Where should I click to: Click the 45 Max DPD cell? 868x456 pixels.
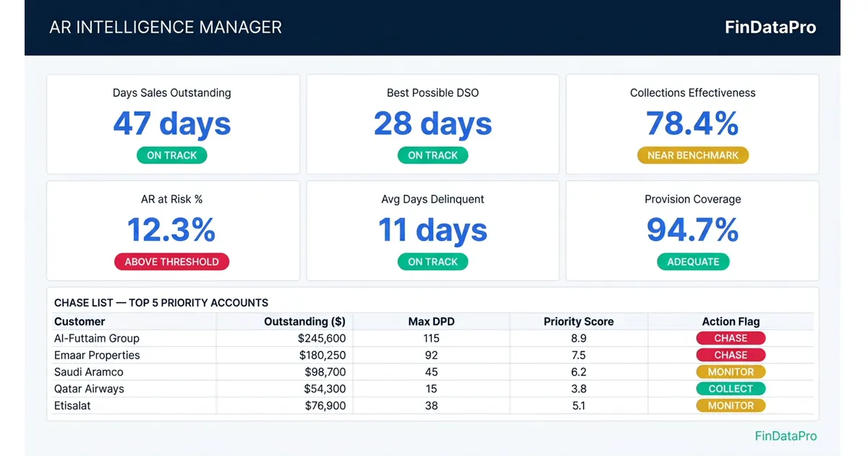pos(431,372)
